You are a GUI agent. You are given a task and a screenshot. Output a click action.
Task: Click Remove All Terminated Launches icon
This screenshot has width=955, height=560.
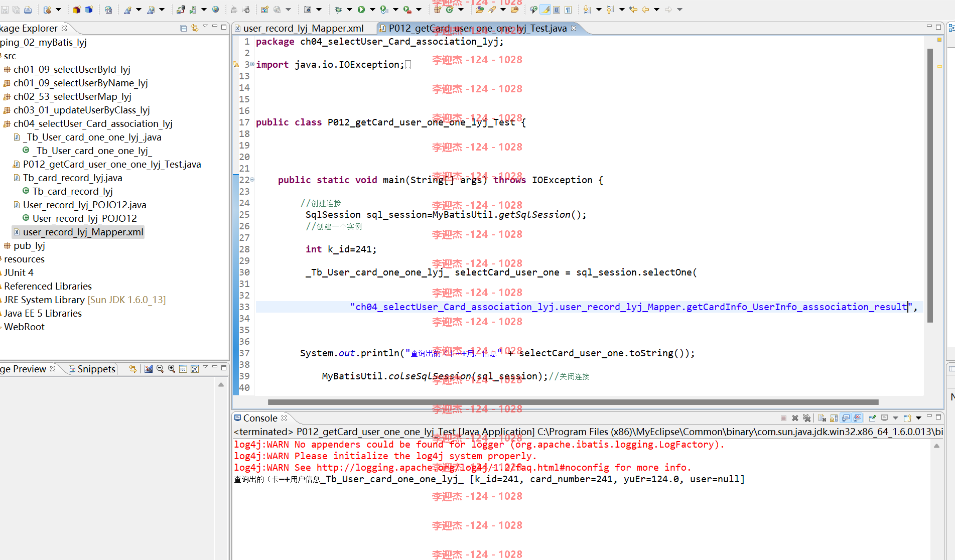tap(806, 418)
